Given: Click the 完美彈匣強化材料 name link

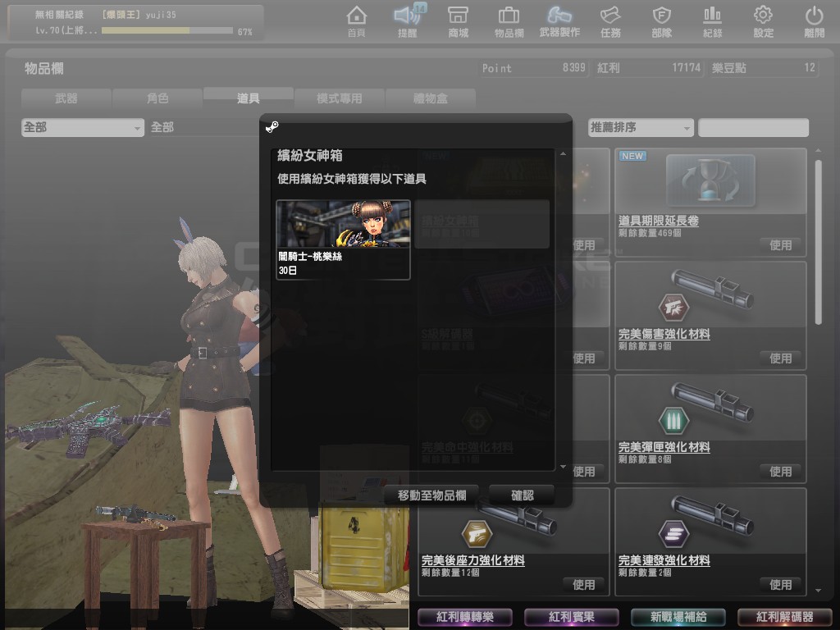Looking at the screenshot, I should tap(664, 447).
